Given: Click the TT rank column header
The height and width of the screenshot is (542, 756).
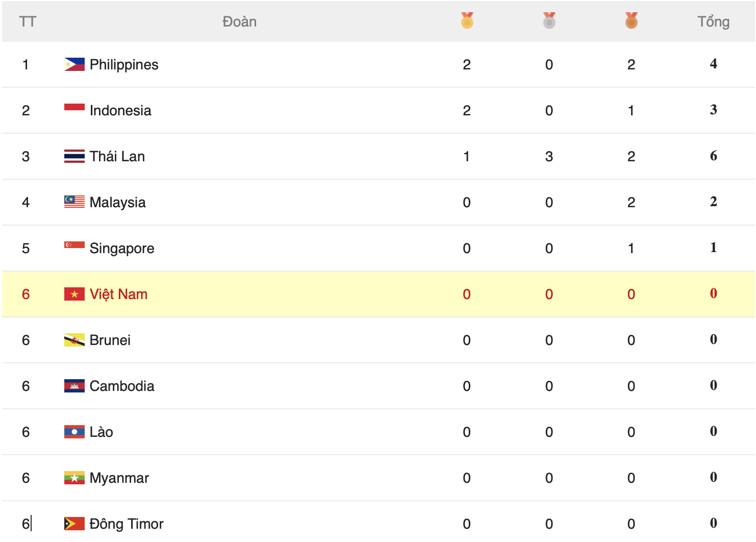Looking at the screenshot, I should click(28, 21).
